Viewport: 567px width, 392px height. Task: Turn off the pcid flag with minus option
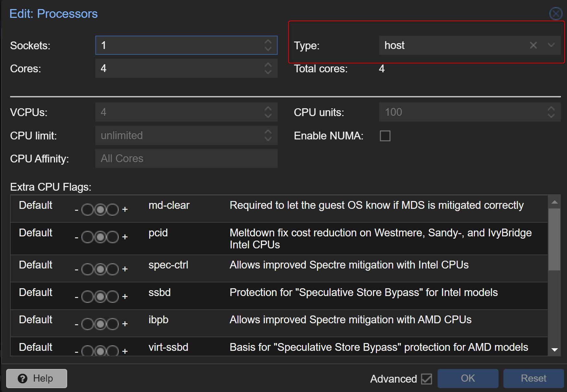tap(87, 237)
